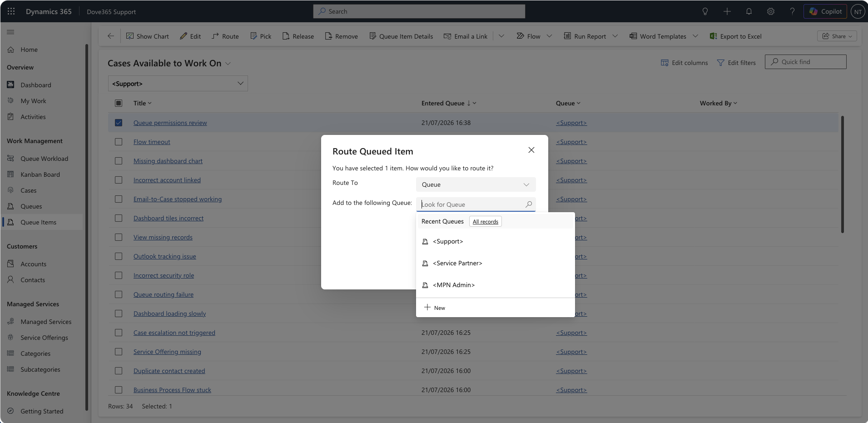Screen dimensions: 868x423
Task: Expand the Route To Queue dropdown
Action: point(476,184)
